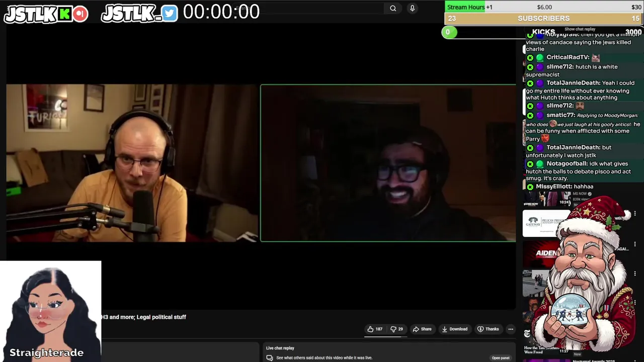This screenshot has width=644, height=362.
Task: Click the Live chat replay speech-bubble icon
Action: click(270, 358)
